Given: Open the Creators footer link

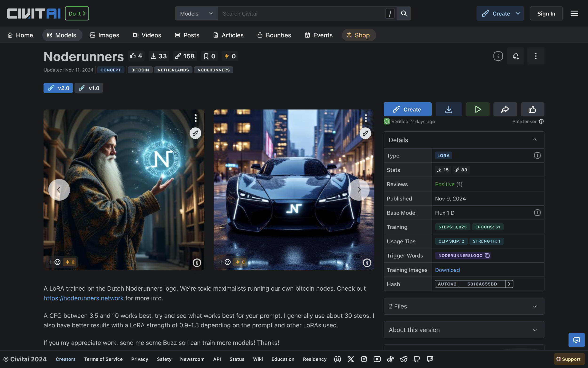Looking at the screenshot, I should [65, 359].
